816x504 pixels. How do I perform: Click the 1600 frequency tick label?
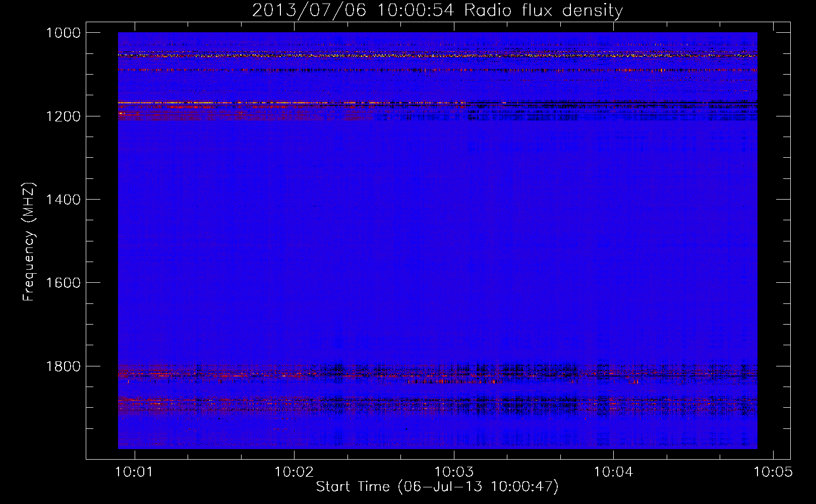pos(63,283)
